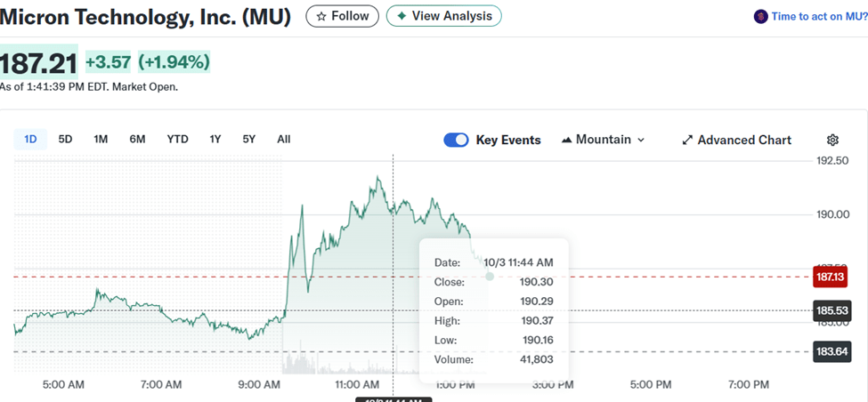Select the YTD range tab
The width and height of the screenshot is (868, 402).
coord(177,139)
